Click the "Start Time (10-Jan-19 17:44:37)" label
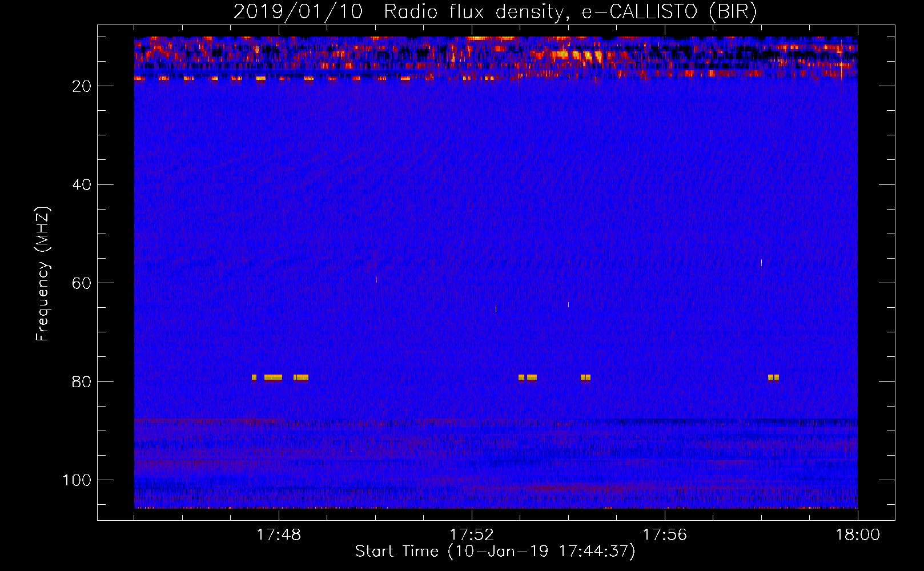Viewport: 924px width, 571px height. click(495, 552)
